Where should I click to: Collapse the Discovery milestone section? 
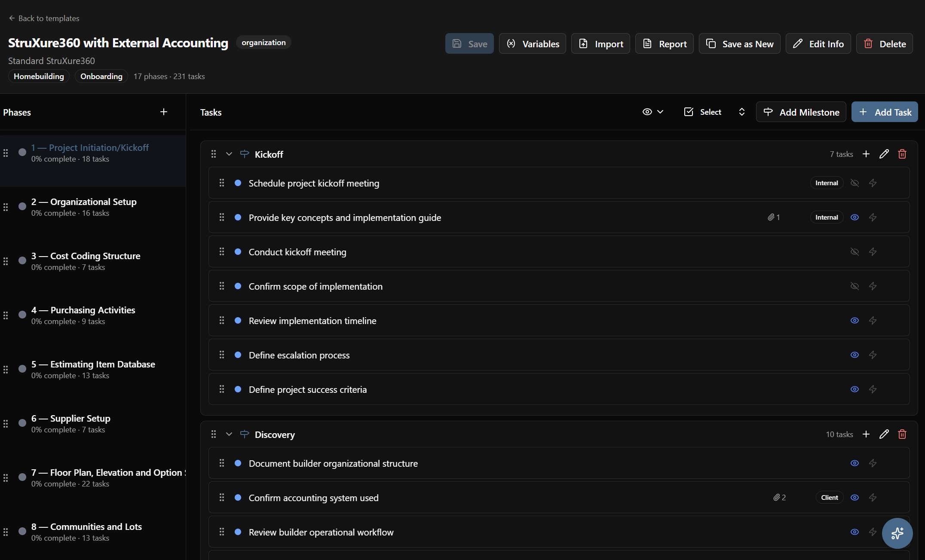pyautogui.click(x=229, y=434)
